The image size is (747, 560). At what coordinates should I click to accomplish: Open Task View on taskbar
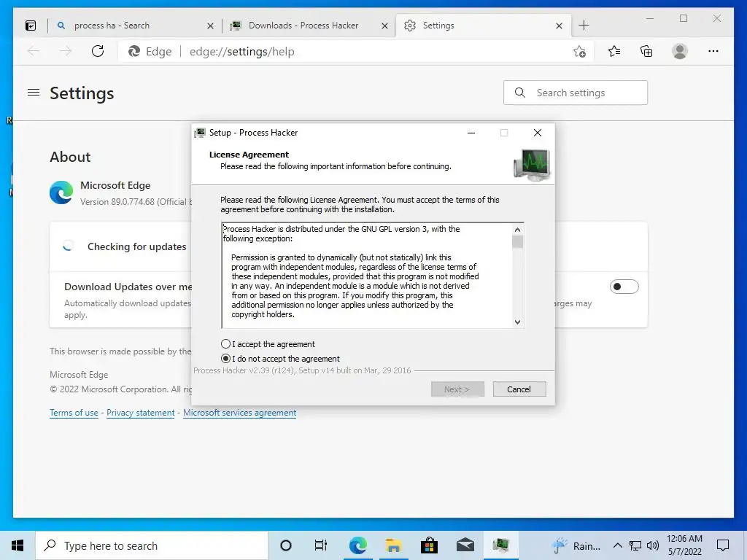point(321,545)
